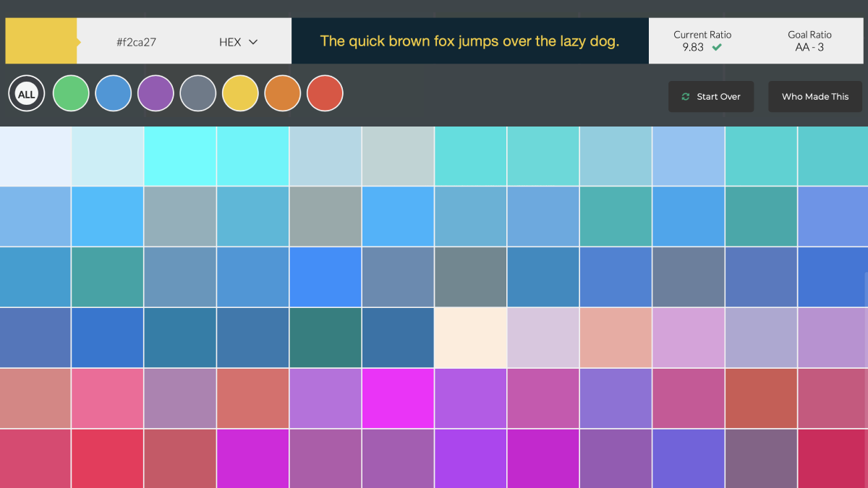The height and width of the screenshot is (488, 868).
Task: Choose the blue filter circle
Action: [113, 93]
